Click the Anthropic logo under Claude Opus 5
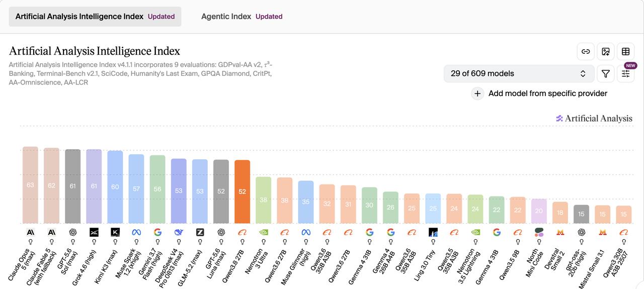Viewport: 644px width, 289px height. point(30,232)
